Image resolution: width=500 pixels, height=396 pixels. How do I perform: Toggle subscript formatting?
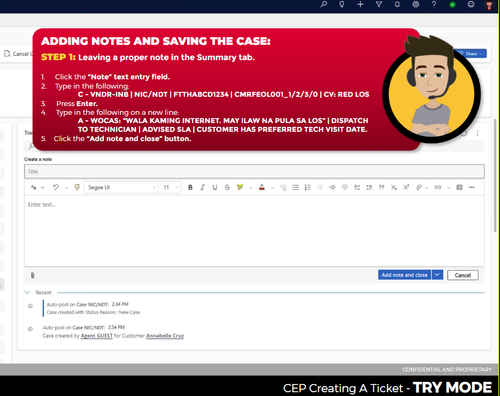pyautogui.click(x=394, y=187)
